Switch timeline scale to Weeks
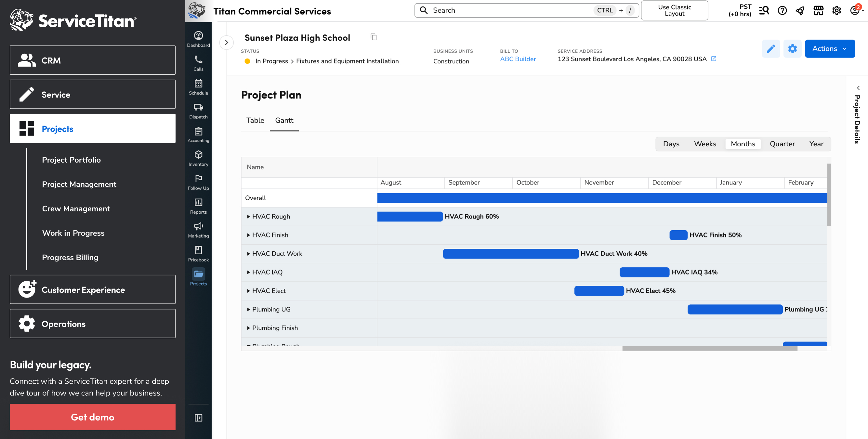Image resolution: width=868 pixels, height=439 pixels. pyautogui.click(x=704, y=144)
